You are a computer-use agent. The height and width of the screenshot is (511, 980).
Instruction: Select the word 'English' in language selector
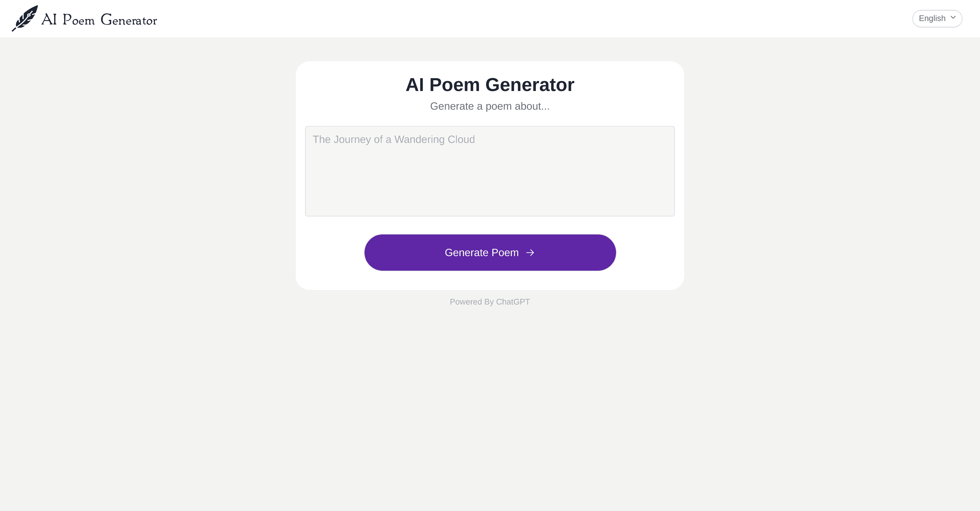[x=932, y=18]
